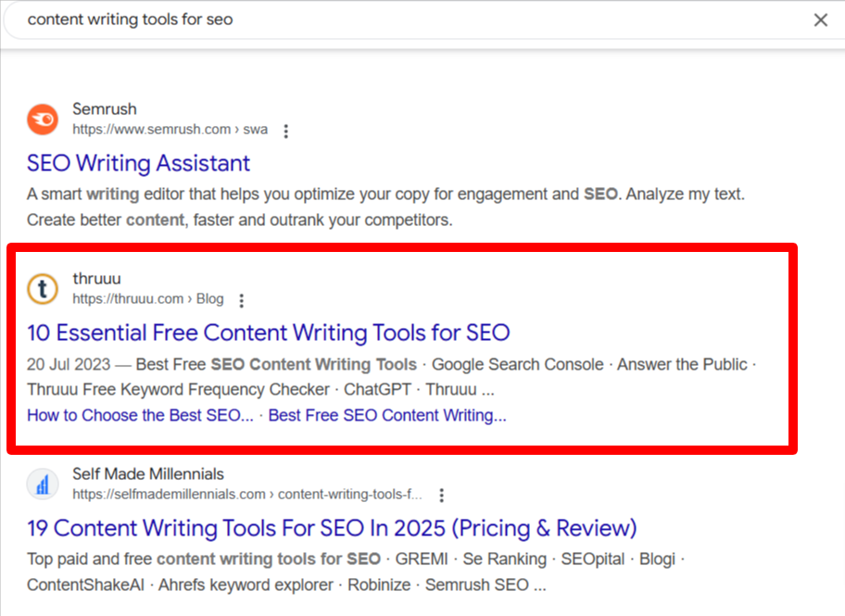
Task: Click the selfmademillennials.com URL breadcrumb
Action: pos(247,495)
